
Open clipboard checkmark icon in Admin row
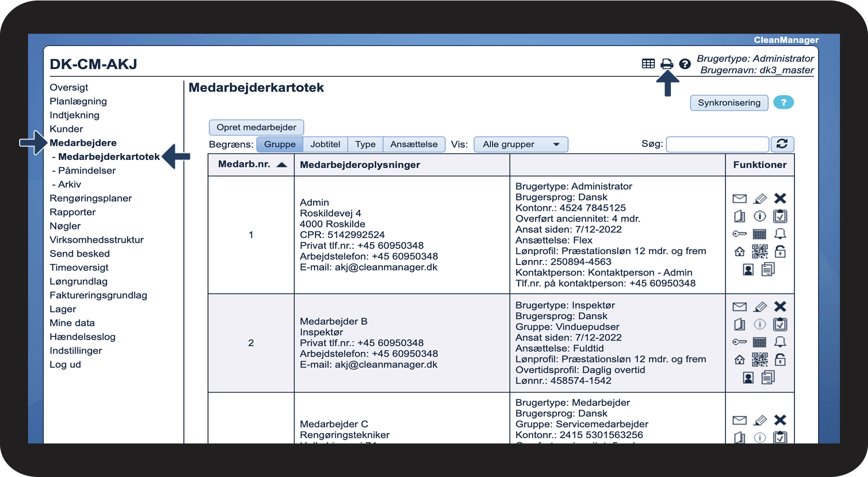(x=780, y=216)
